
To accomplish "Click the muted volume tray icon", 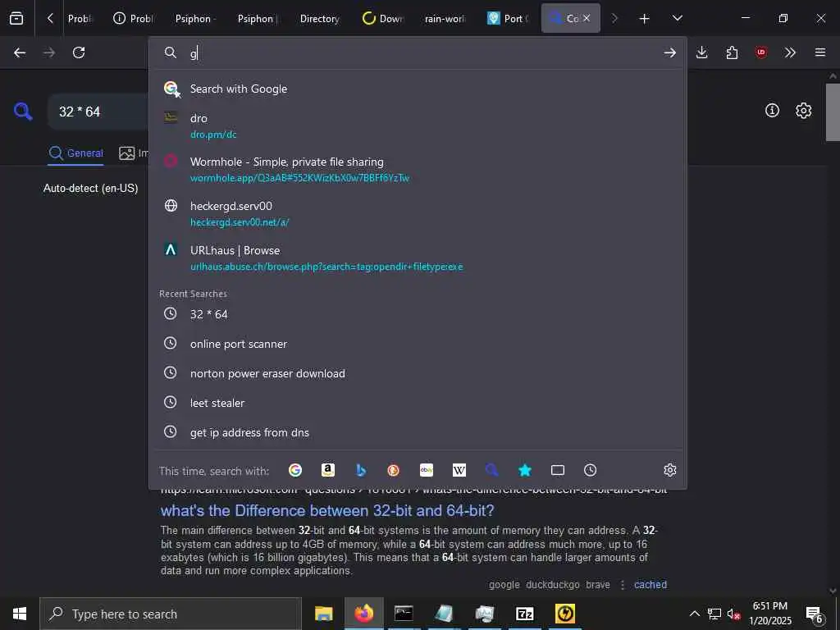I will (x=733, y=614).
